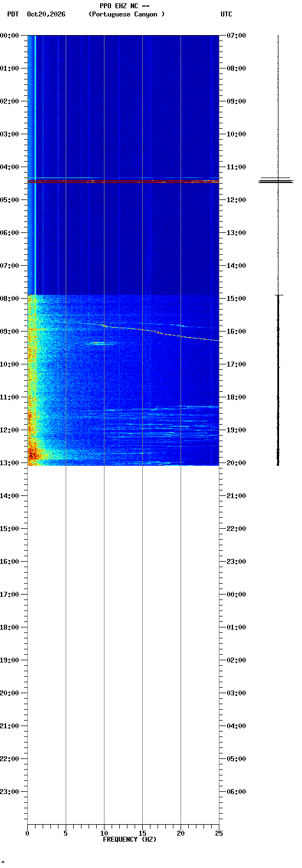Click the dark red event band in spectrogram

123,181
